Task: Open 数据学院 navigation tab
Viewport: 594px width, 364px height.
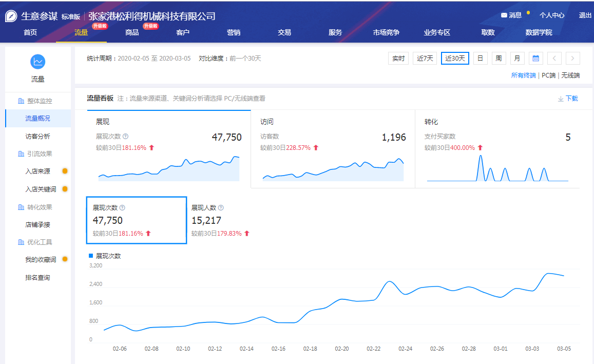Action: pyautogui.click(x=539, y=32)
